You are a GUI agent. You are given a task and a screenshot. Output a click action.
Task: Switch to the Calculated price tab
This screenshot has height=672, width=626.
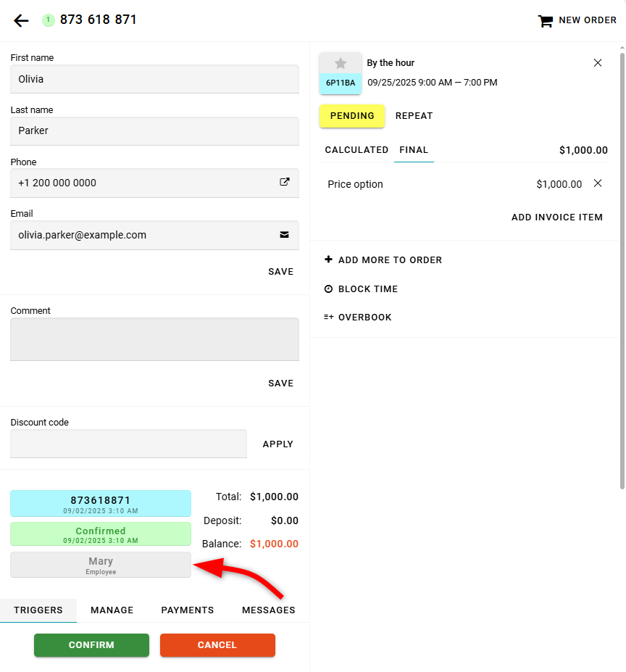[356, 150]
